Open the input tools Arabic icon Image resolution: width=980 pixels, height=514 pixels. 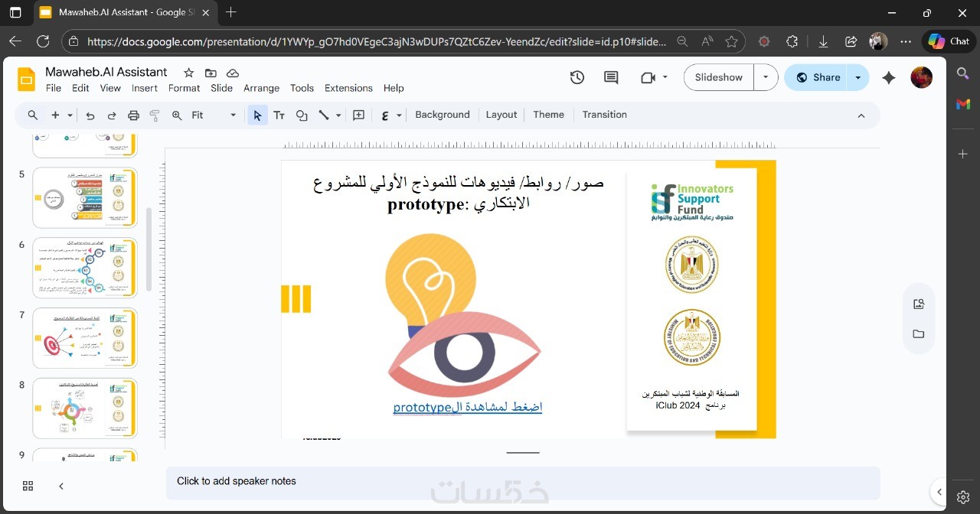(385, 115)
